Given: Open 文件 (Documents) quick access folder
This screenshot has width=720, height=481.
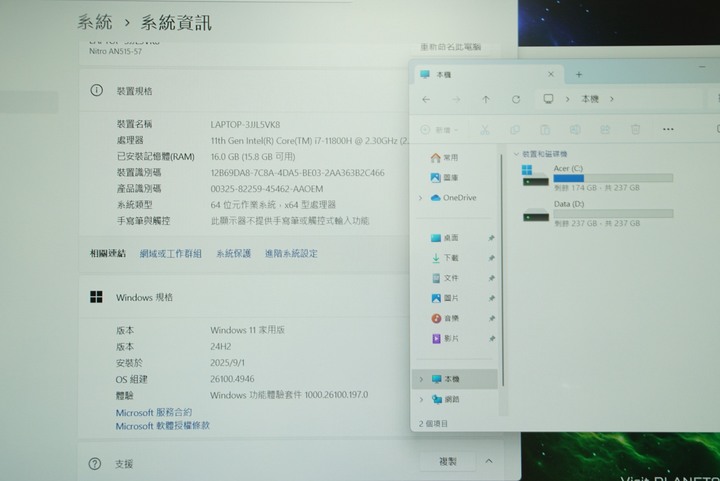Looking at the screenshot, I should click(x=445, y=278).
